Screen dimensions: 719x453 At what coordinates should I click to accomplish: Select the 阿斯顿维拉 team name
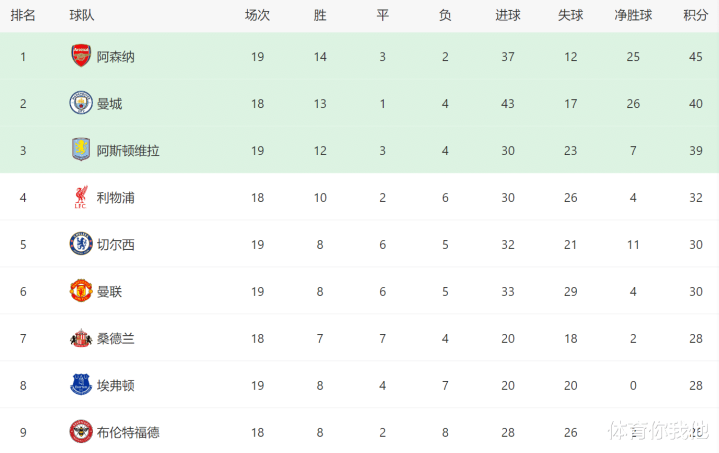click(128, 151)
